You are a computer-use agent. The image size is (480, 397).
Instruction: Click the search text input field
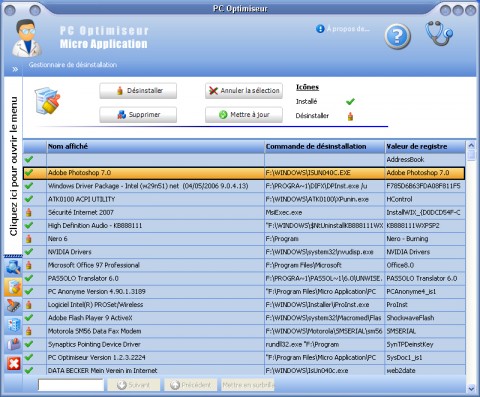(x=71, y=385)
